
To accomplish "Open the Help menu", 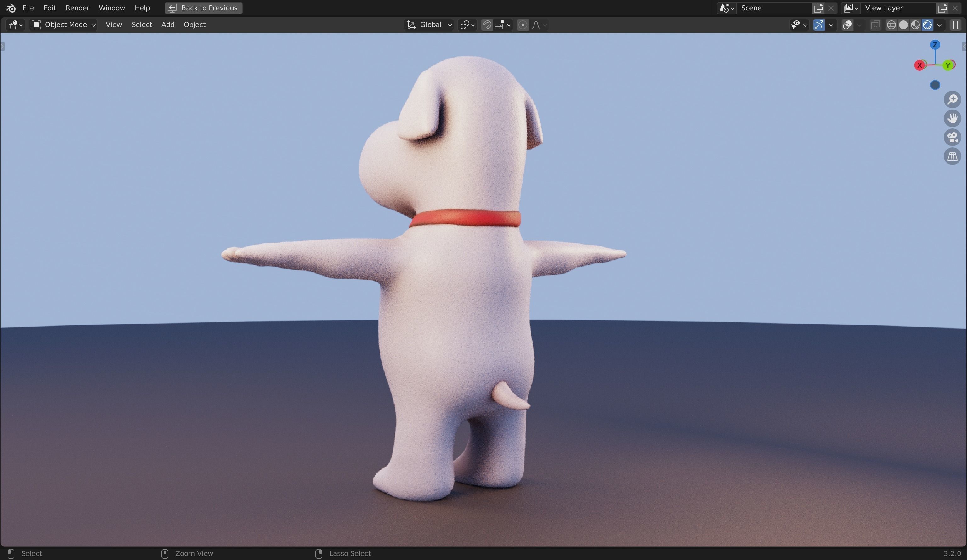I will pos(142,8).
